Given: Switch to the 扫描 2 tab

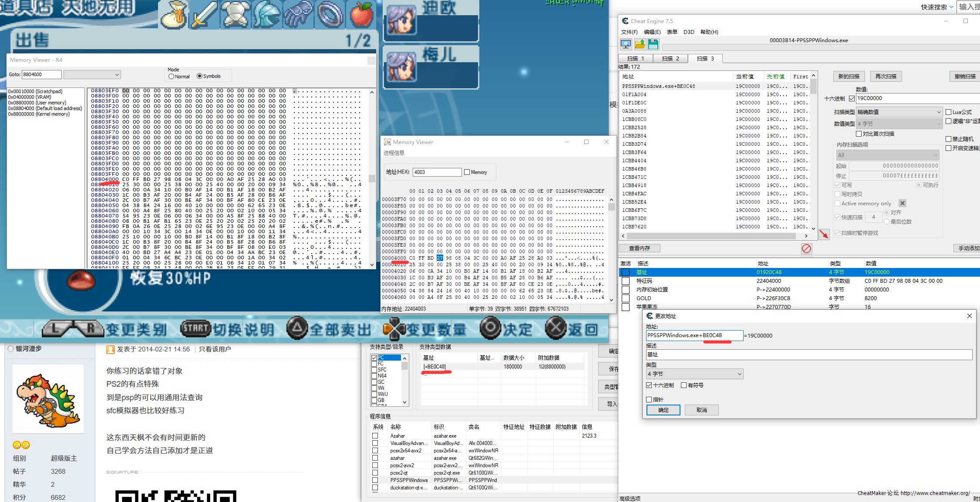Looking at the screenshot, I should [x=670, y=58].
